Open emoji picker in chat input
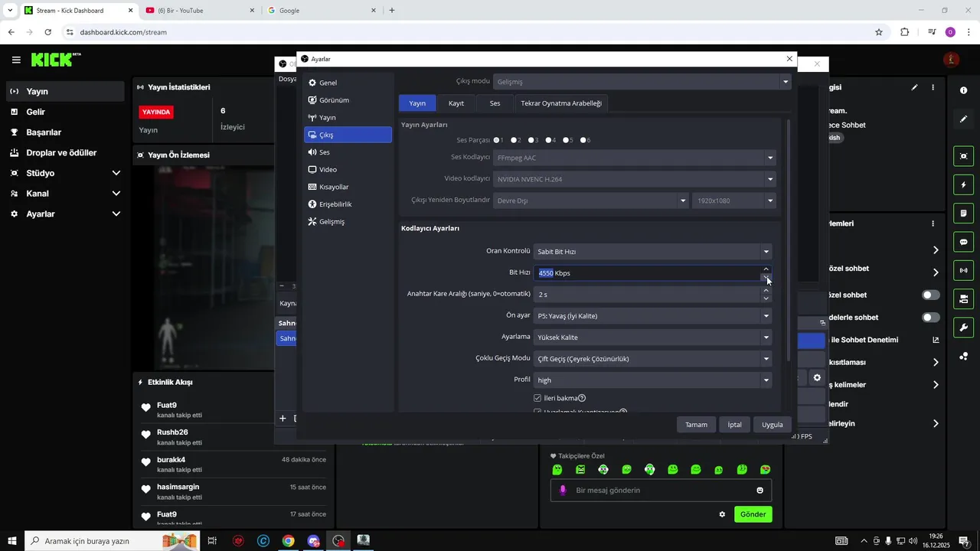Viewport: 980px width, 551px height. tap(759, 491)
